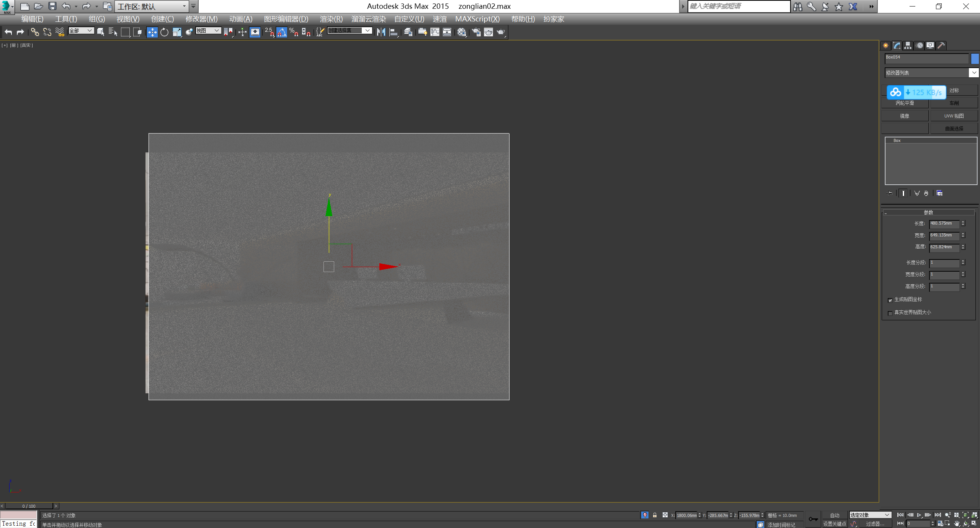Switch to the Create command panel tab
Viewport: 980px width, 528px height.
coord(886,46)
